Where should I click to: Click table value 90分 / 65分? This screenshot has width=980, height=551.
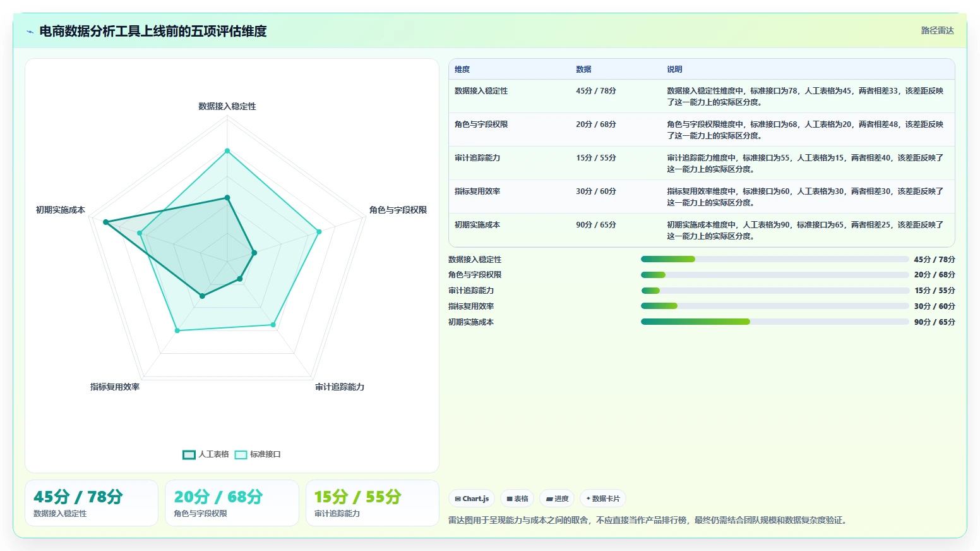point(596,225)
